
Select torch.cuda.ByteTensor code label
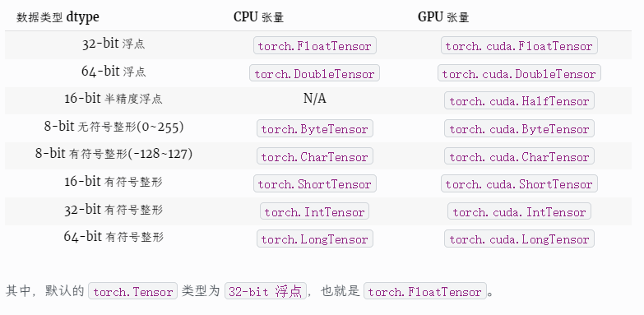click(519, 128)
